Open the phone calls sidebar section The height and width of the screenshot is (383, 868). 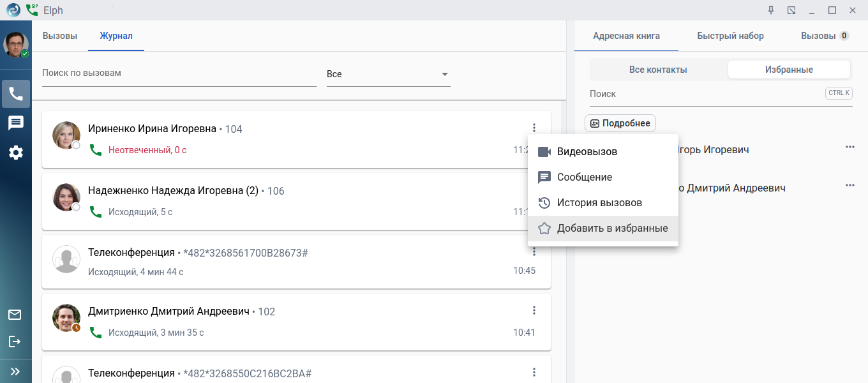[x=16, y=94]
